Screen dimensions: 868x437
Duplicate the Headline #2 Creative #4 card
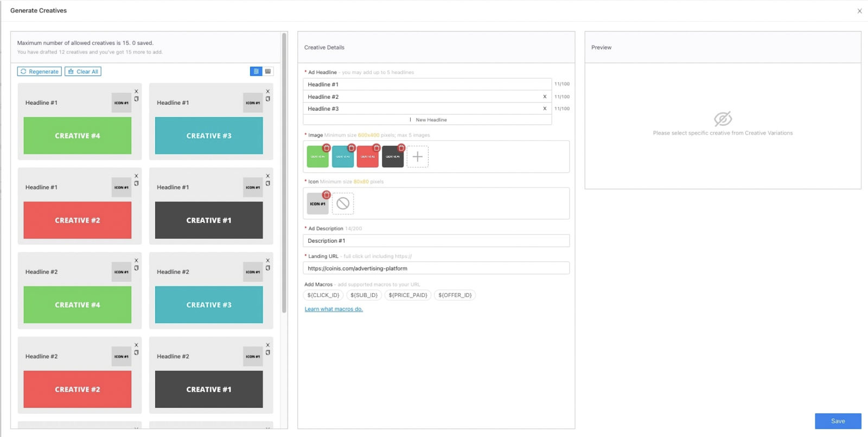[x=137, y=268]
